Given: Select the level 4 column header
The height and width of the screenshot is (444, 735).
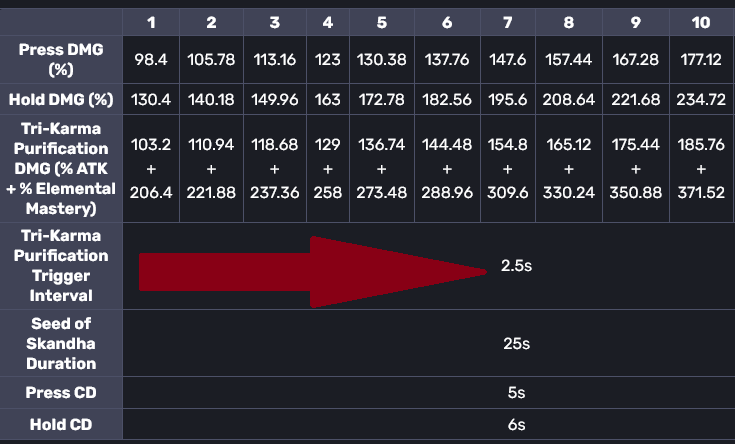Looking at the screenshot, I should pos(328,22).
